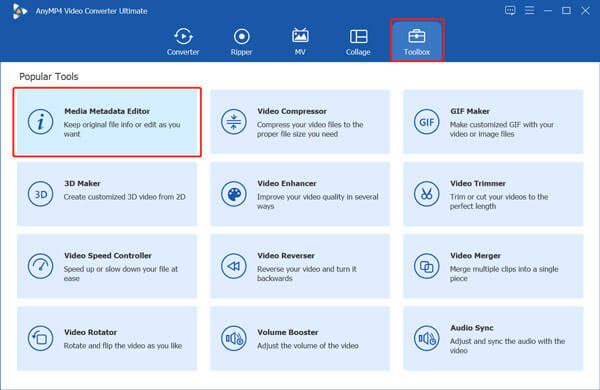
Task: Select the Toolbox tab
Action: tap(417, 41)
